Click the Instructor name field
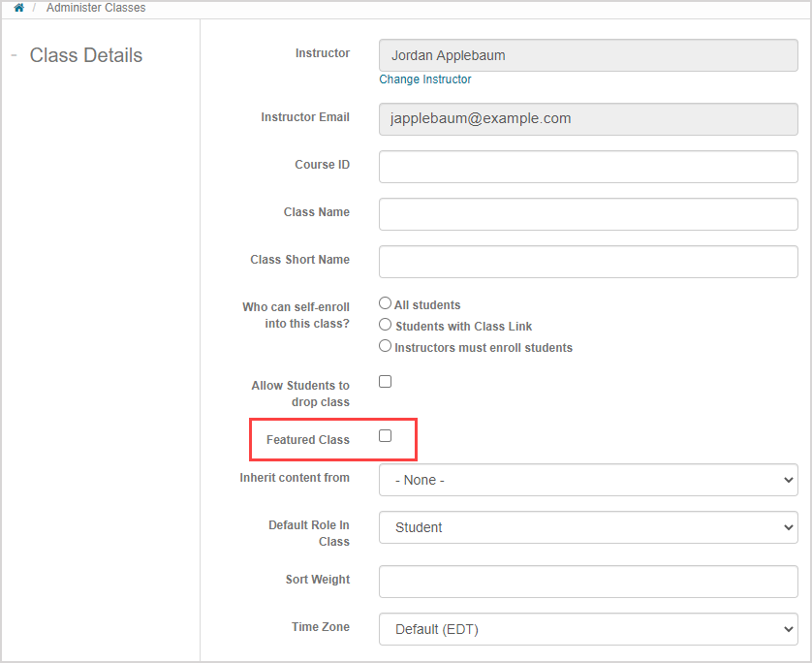This screenshot has width=812, height=663. pos(588,55)
